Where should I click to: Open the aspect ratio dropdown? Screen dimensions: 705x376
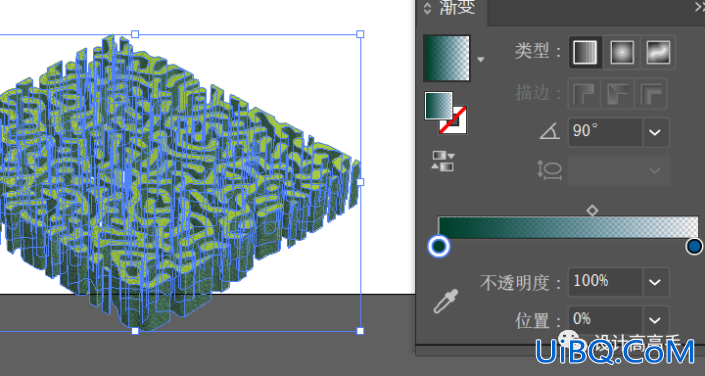pyautogui.click(x=655, y=170)
